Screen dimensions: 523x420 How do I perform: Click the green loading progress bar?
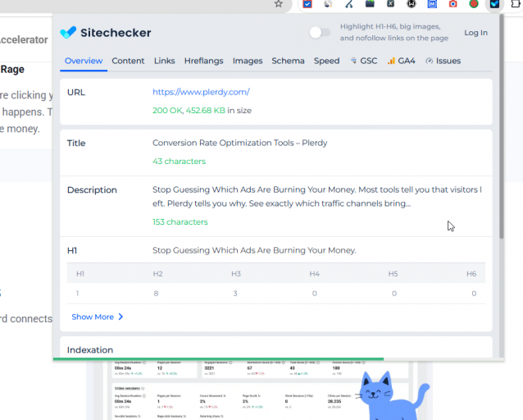[218, 359]
